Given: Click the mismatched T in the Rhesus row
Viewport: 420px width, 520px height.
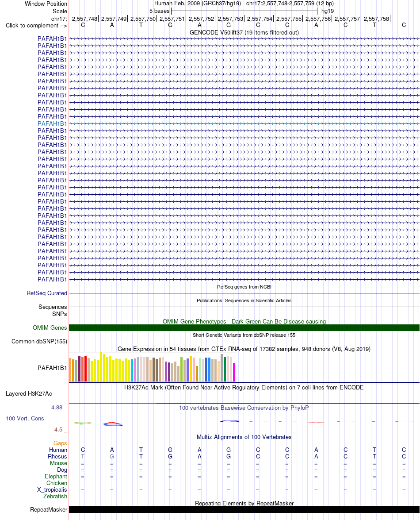Looking at the screenshot, I should coord(83,457).
